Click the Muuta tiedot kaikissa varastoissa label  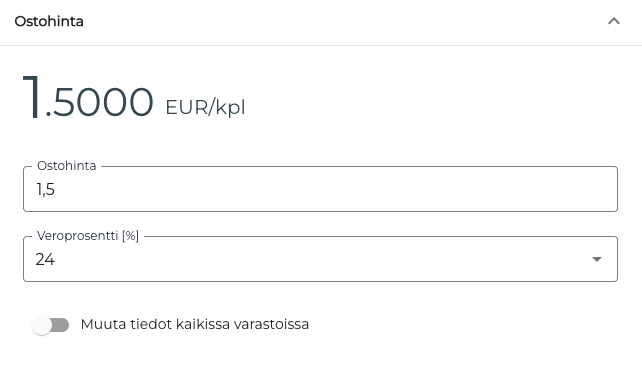(x=194, y=324)
